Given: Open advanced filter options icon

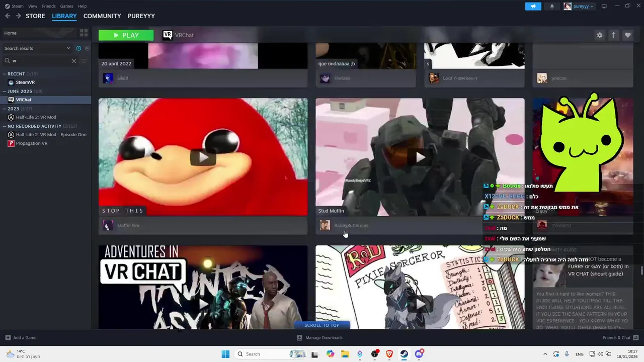Looking at the screenshot, I should [x=84, y=61].
